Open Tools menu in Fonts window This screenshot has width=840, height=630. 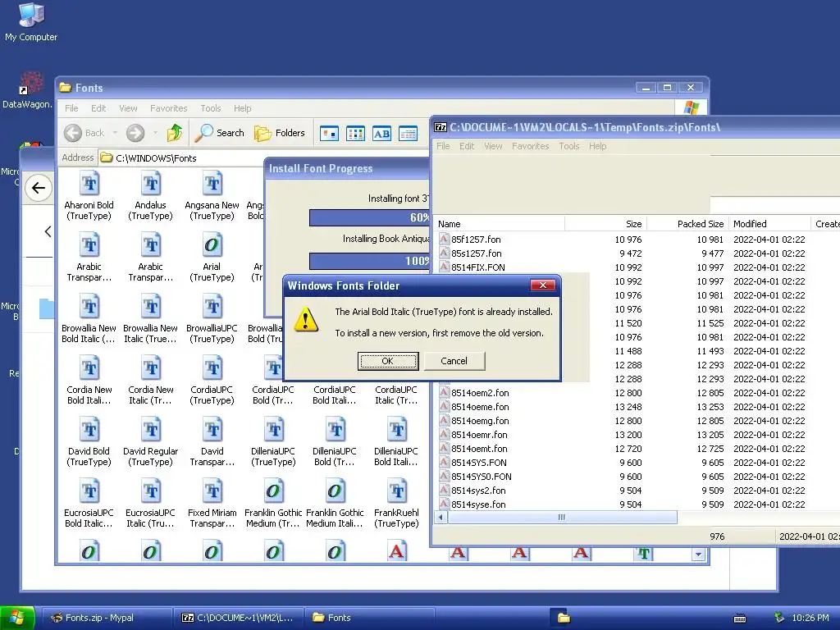point(211,108)
